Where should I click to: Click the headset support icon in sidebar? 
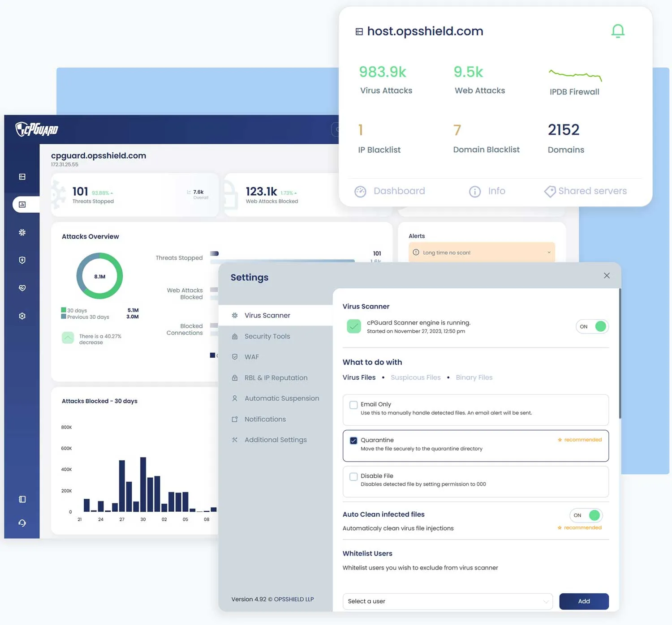(22, 523)
